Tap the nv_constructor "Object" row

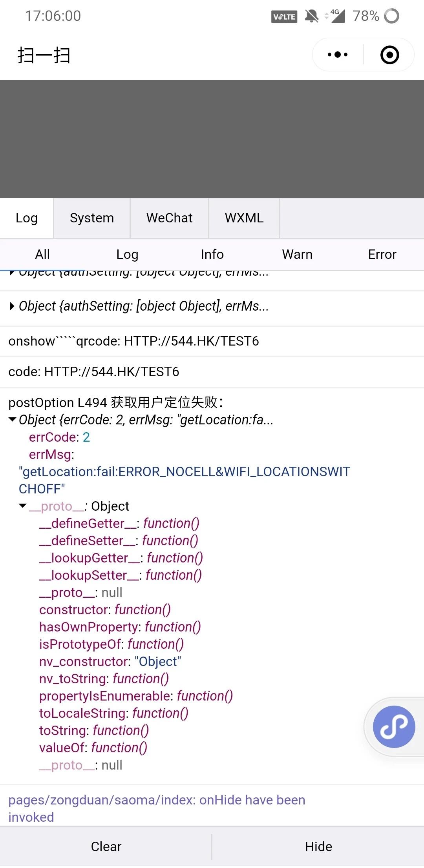110,661
